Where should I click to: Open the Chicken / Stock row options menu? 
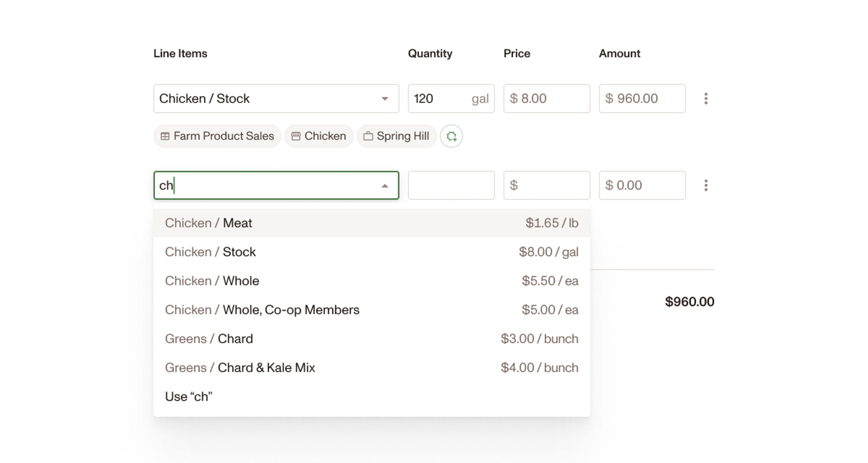point(705,98)
